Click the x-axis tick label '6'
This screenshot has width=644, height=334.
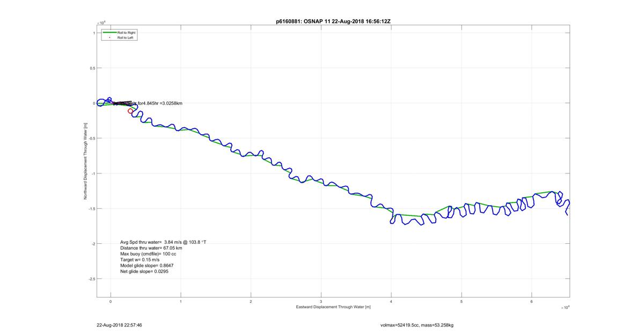pyautogui.click(x=531, y=301)
